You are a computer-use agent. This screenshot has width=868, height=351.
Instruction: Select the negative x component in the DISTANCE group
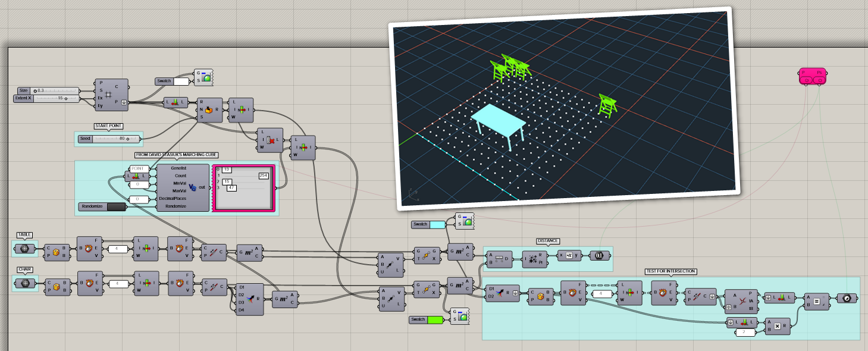(x=569, y=255)
